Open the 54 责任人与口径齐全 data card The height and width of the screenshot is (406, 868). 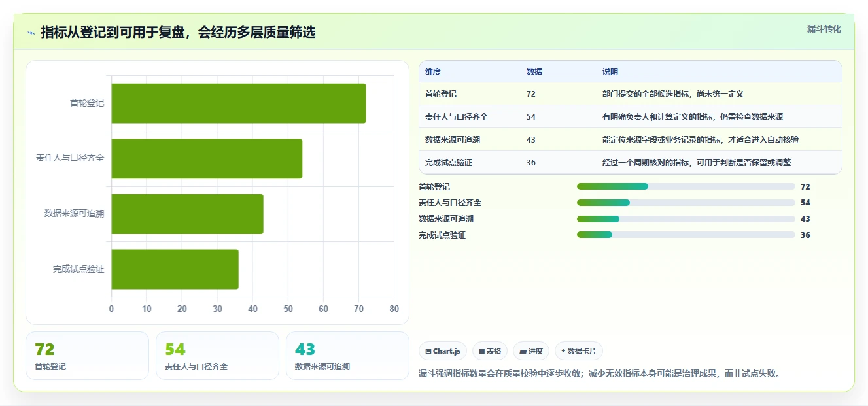point(217,356)
